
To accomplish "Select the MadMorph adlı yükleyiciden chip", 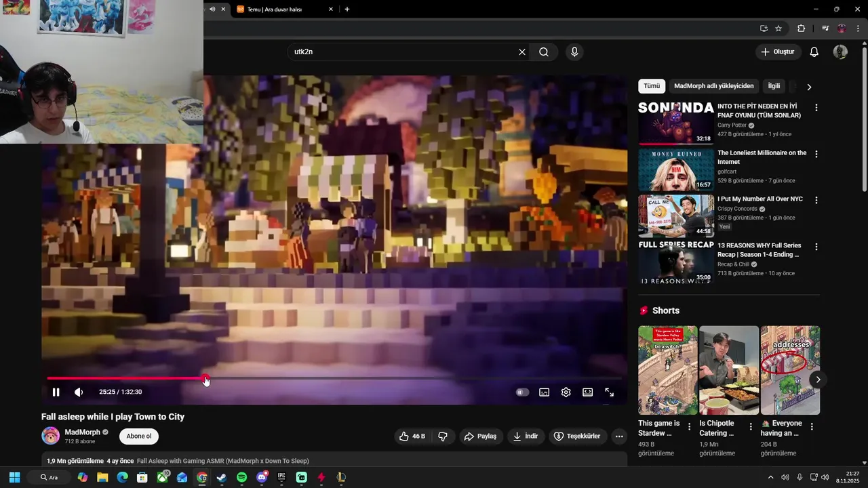I will 714,86.
